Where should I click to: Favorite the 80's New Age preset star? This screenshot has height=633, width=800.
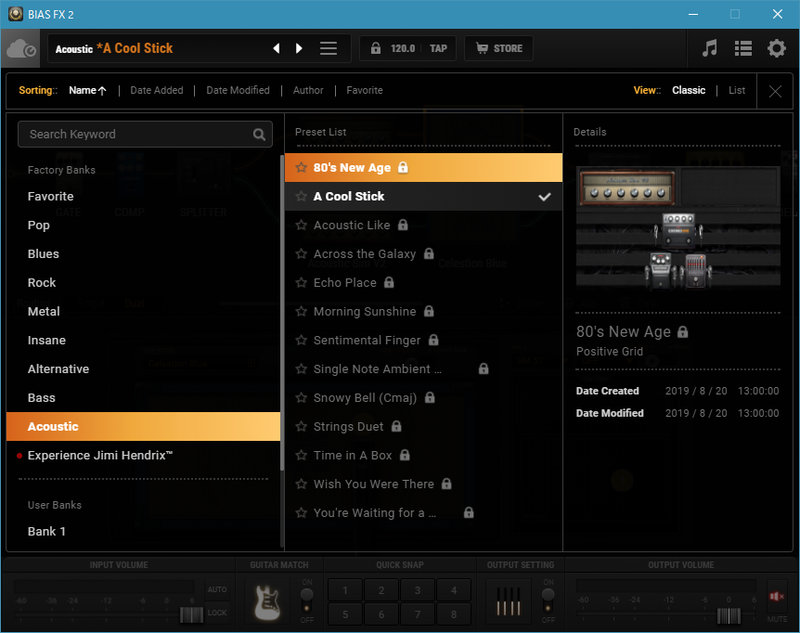[x=302, y=167]
